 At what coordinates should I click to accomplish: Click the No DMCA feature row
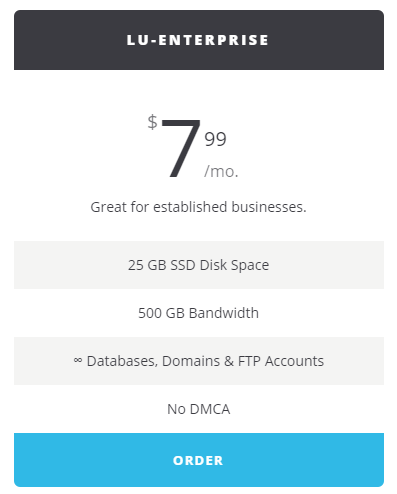(x=199, y=409)
